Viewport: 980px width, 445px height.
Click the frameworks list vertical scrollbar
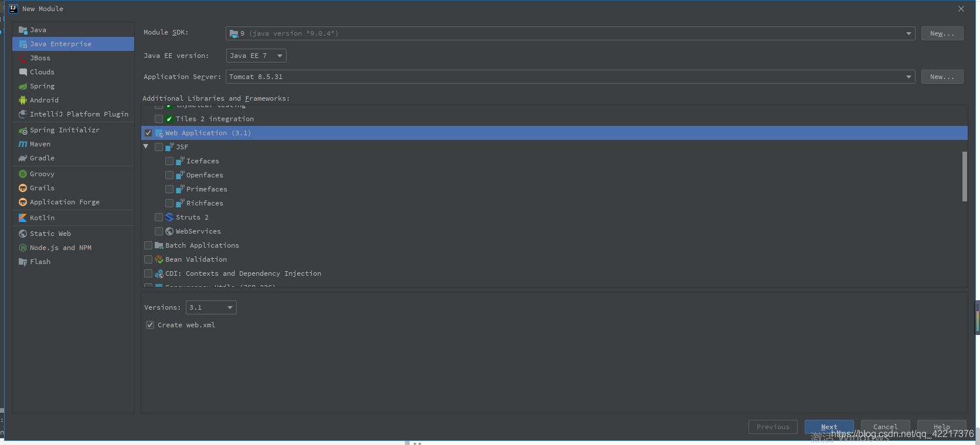pos(964,176)
